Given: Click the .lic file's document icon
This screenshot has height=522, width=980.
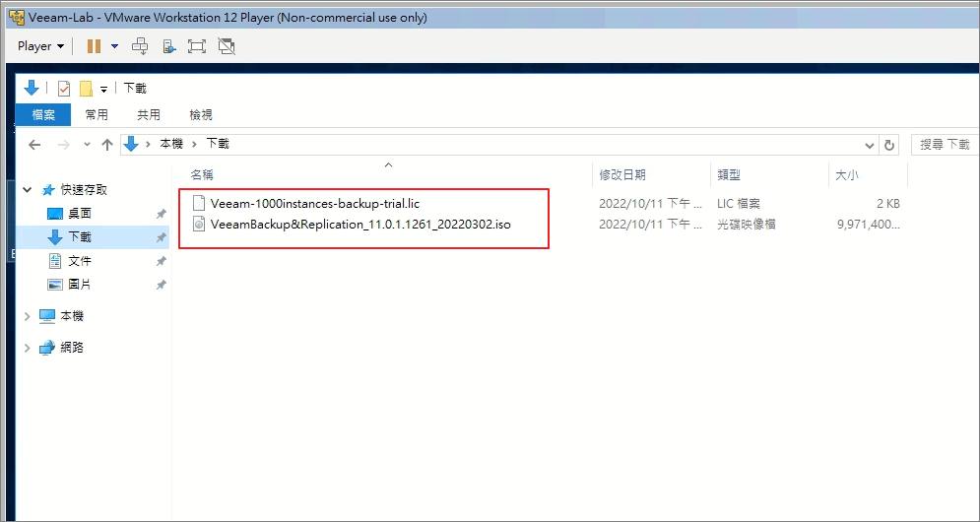Looking at the screenshot, I should coord(199,203).
